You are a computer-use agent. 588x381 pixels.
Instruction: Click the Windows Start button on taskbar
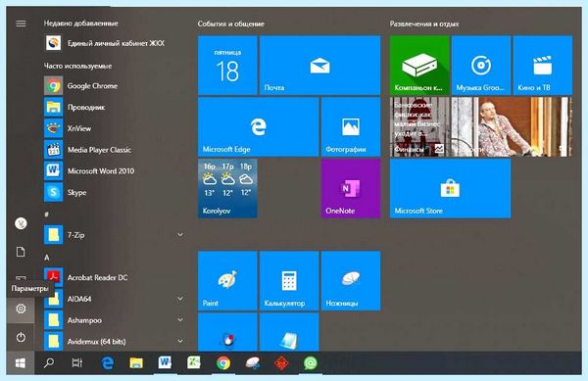tap(21, 362)
